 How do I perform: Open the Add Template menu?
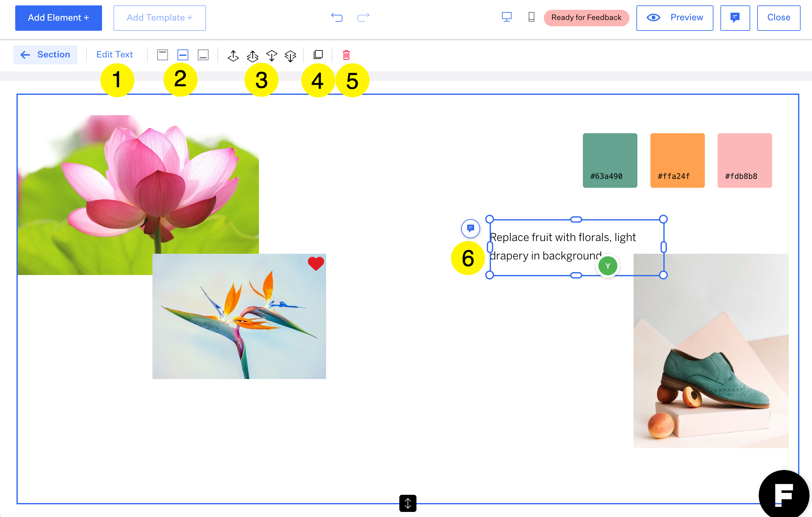click(x=159, y=18)
